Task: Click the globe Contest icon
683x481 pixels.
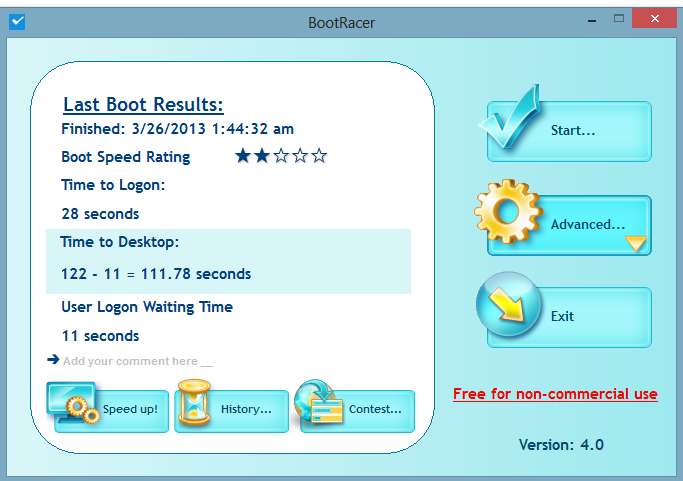Action: pos(319,402)
